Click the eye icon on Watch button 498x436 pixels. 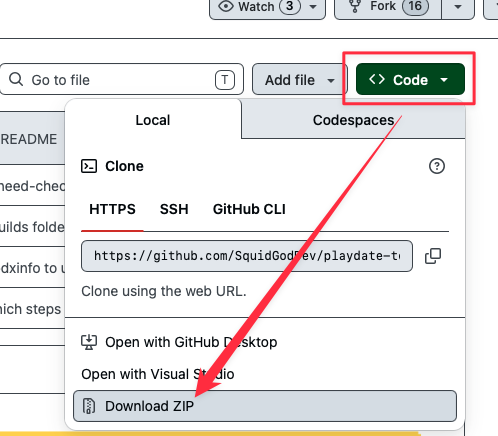[226, 6]
